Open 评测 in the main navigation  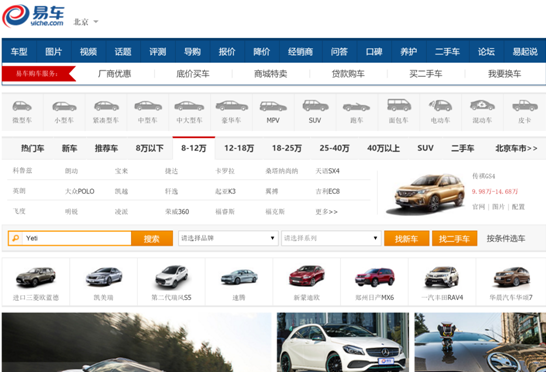[158, 52]
